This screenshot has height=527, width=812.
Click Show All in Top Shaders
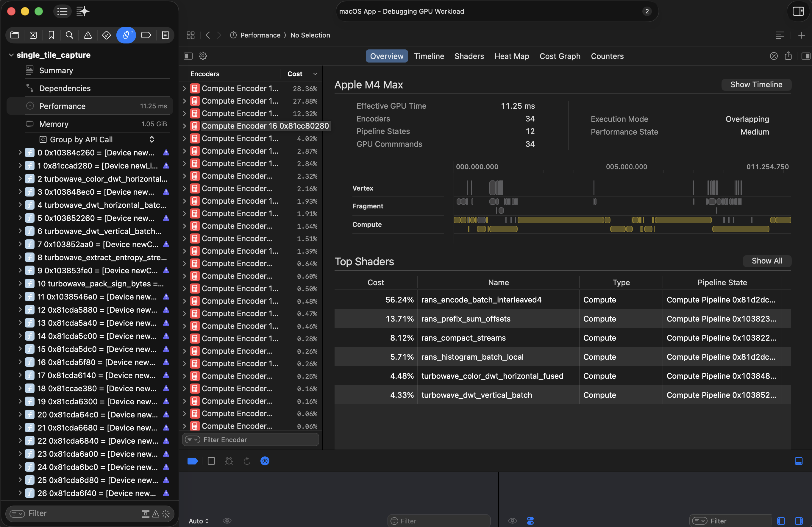(767, 261)
